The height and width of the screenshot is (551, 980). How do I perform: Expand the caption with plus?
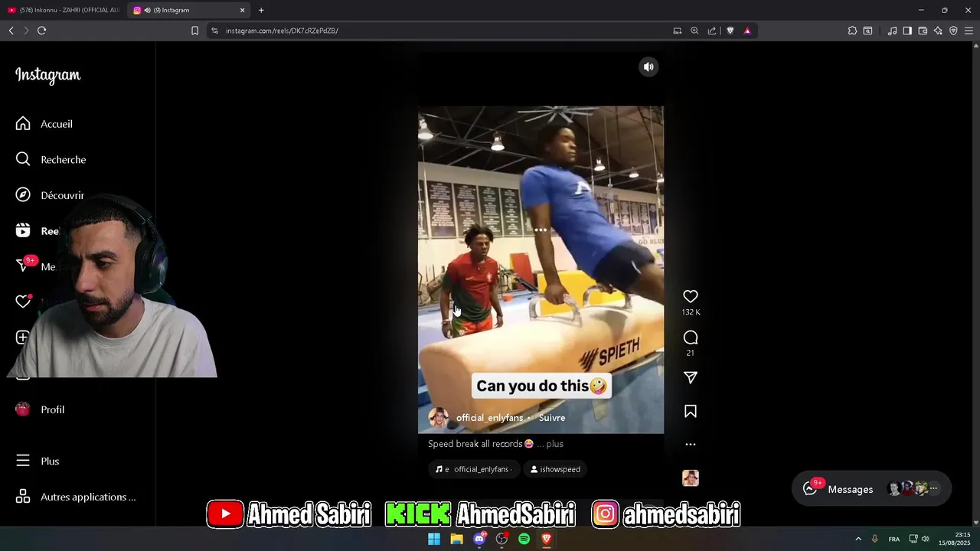tap(555, 444)
